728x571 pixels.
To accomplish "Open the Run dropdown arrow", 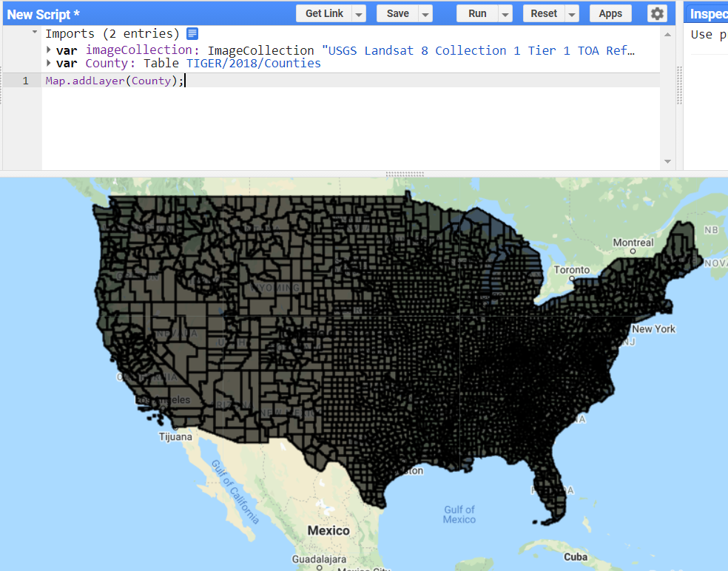I will point(505,14).
